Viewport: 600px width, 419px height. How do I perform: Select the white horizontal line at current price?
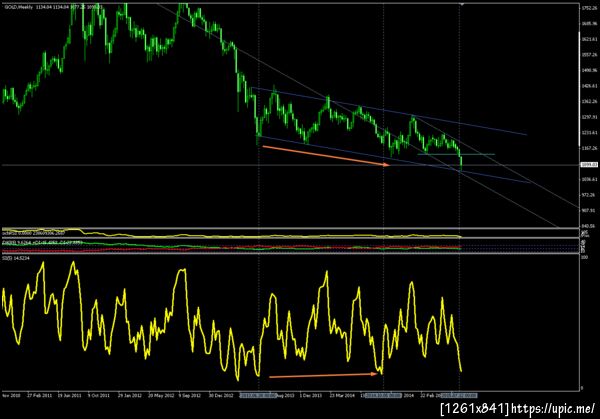(290, 165)
